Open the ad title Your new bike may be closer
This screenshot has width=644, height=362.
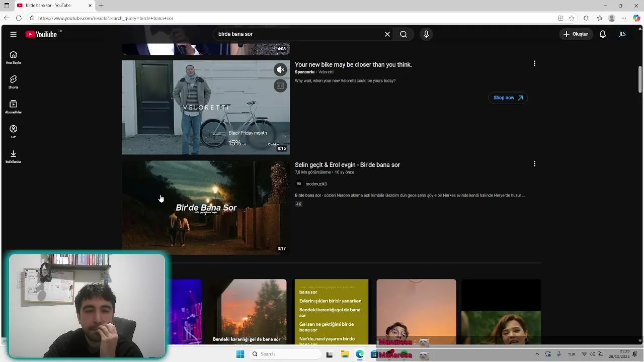[353, 64]
